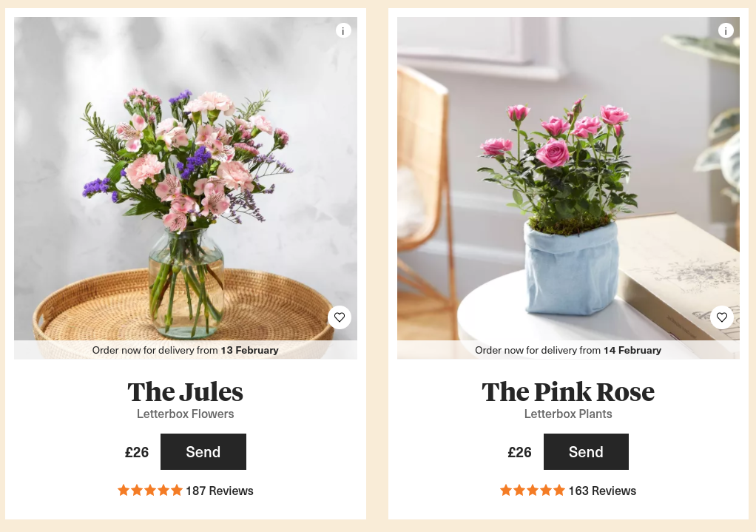The image size is (756, 532).
Task: Open the 187 Reviews link
Action: 220,491
